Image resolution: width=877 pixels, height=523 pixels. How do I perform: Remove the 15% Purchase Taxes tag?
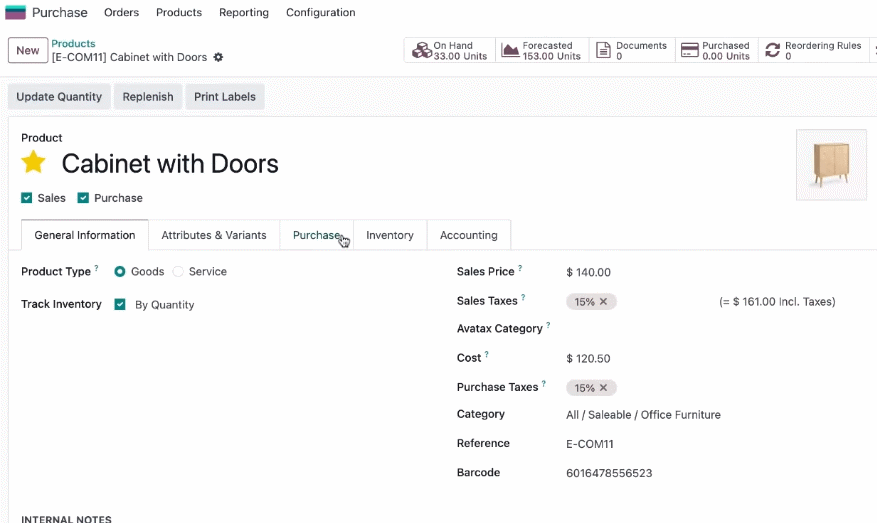(x=603, y=388)
